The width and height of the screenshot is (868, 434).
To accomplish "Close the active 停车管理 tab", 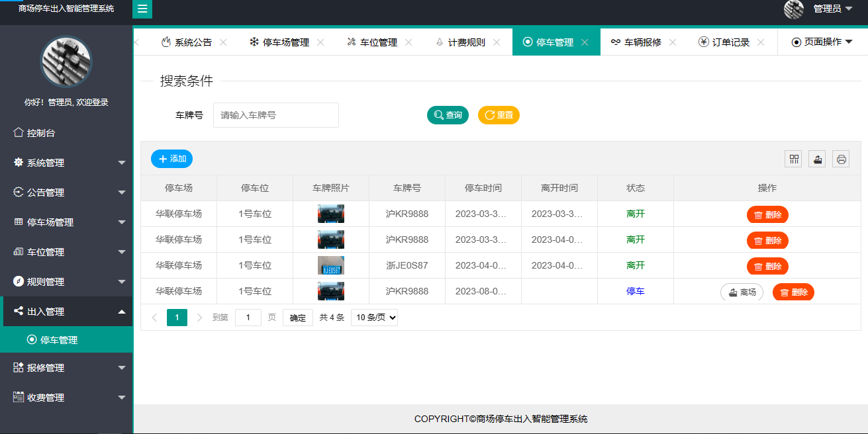I will click(x=585, y=42).
